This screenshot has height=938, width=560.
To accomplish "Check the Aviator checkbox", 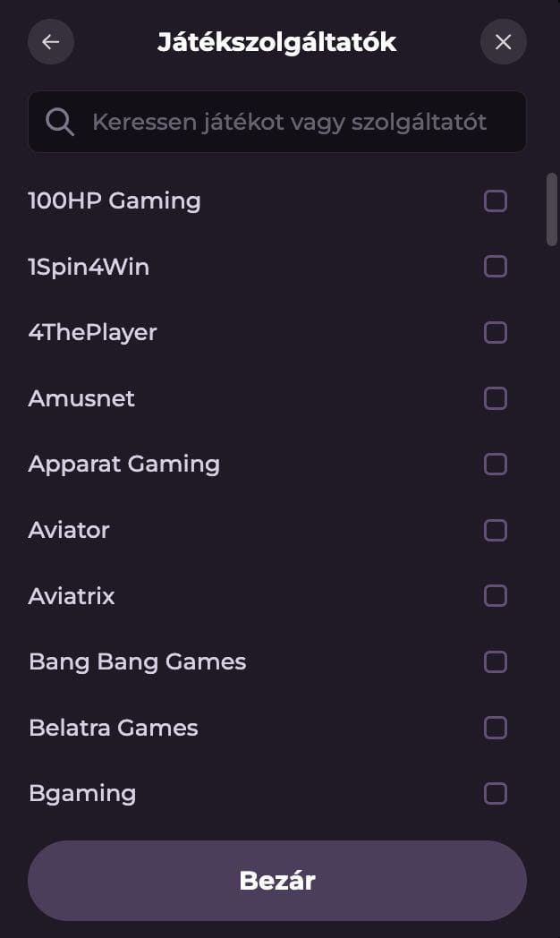I will coord(496,531).
